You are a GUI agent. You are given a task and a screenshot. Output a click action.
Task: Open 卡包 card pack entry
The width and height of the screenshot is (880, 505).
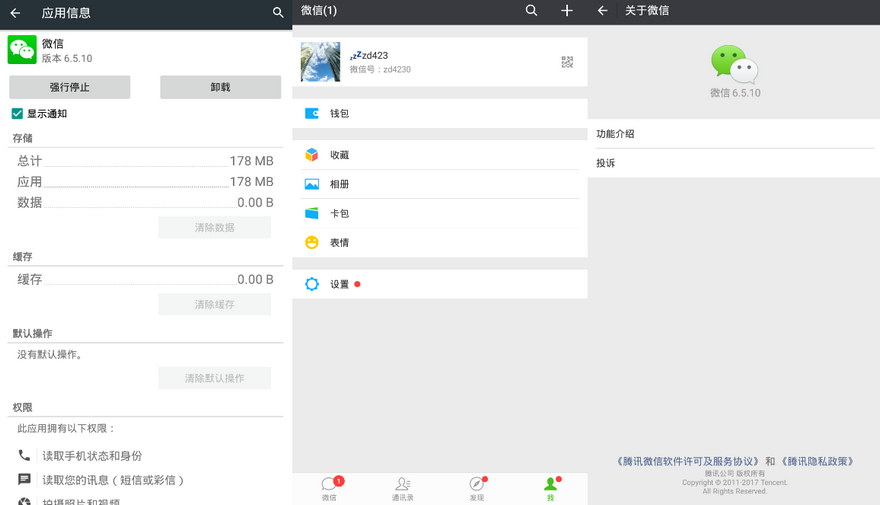(x=440, y=213)
